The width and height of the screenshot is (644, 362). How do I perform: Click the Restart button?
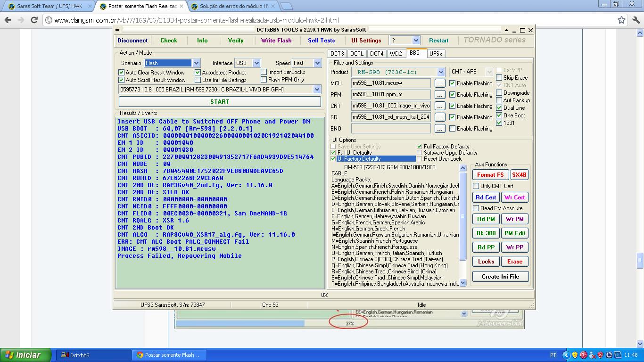[x=438, y=41]
